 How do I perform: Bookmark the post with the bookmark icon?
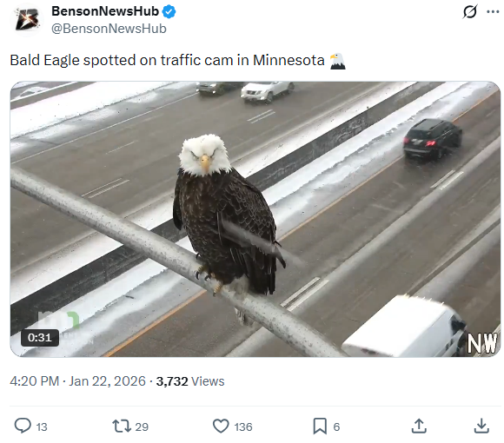(x=320, y=426)
